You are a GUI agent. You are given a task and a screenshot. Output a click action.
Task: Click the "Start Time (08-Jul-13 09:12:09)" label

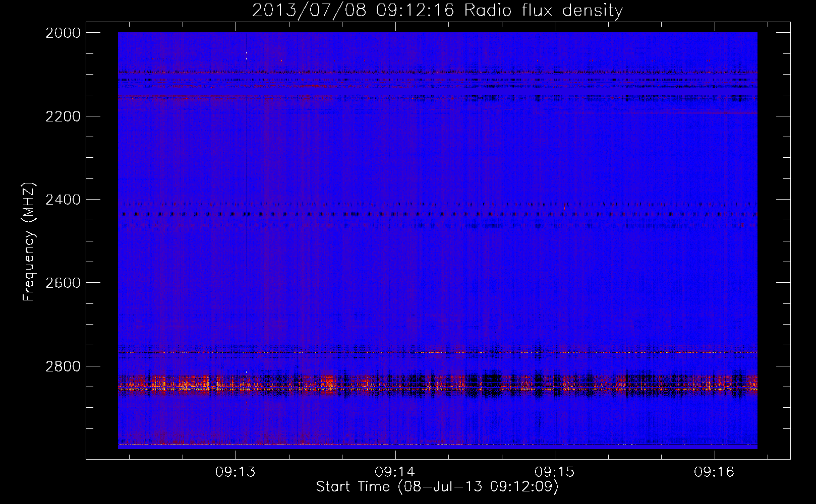point(437,487)
